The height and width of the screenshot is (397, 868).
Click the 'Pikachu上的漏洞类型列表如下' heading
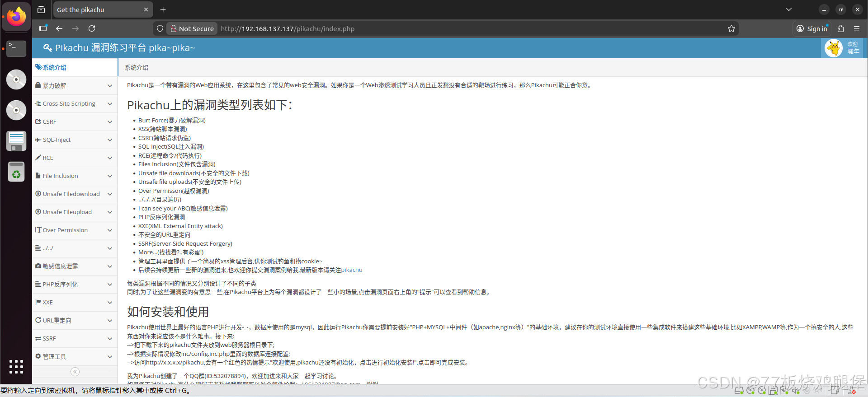pyautogui.click(x=210, y=105)
